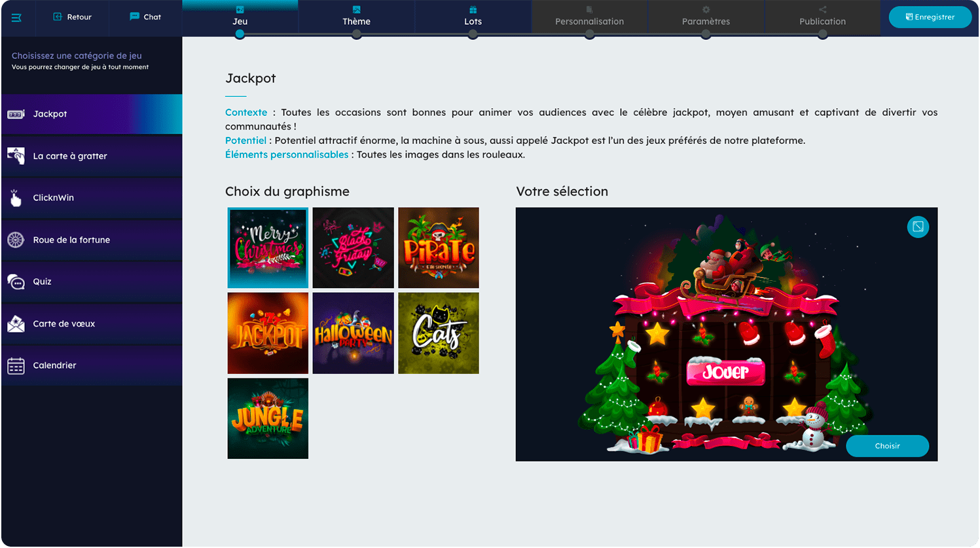The image size is (980, 548).
Task: Select the Jackpot slot machine icon
Action: point(16,113)
